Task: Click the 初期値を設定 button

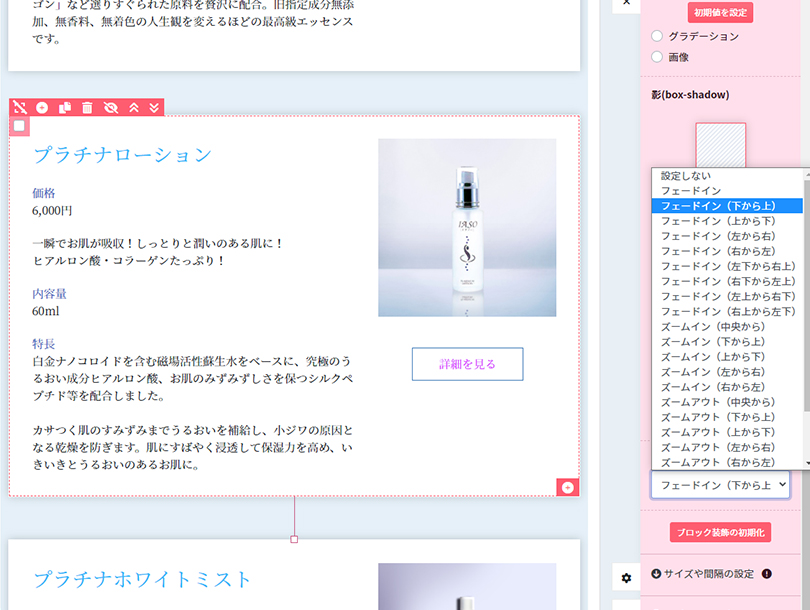Action: click(x=720, y=12)
